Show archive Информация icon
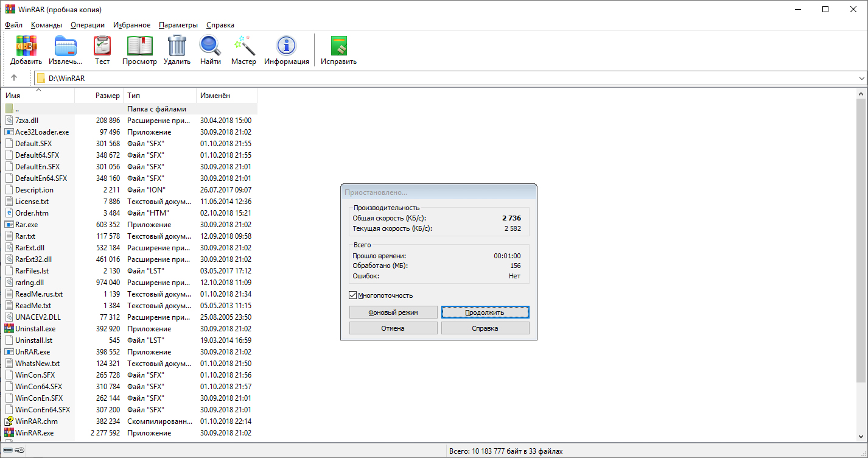 pos(286,46)
